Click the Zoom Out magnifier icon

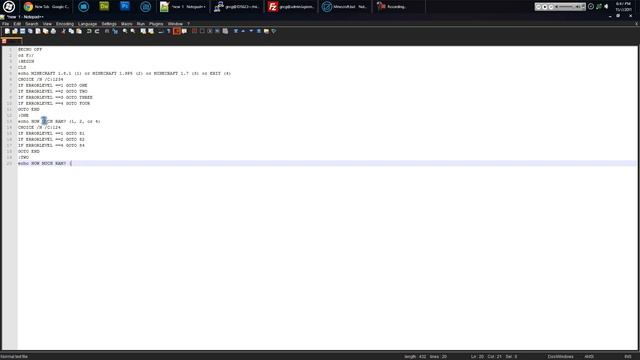point(133,31)
